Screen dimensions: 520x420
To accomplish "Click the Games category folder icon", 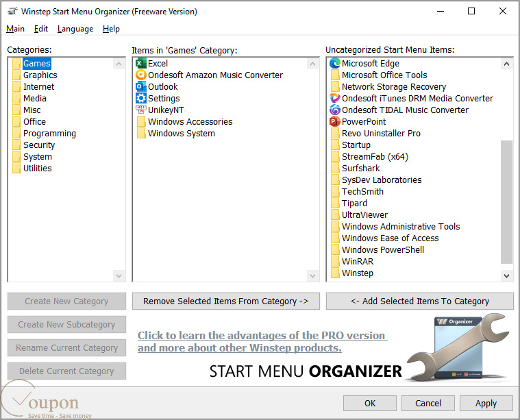I will 16,63.
